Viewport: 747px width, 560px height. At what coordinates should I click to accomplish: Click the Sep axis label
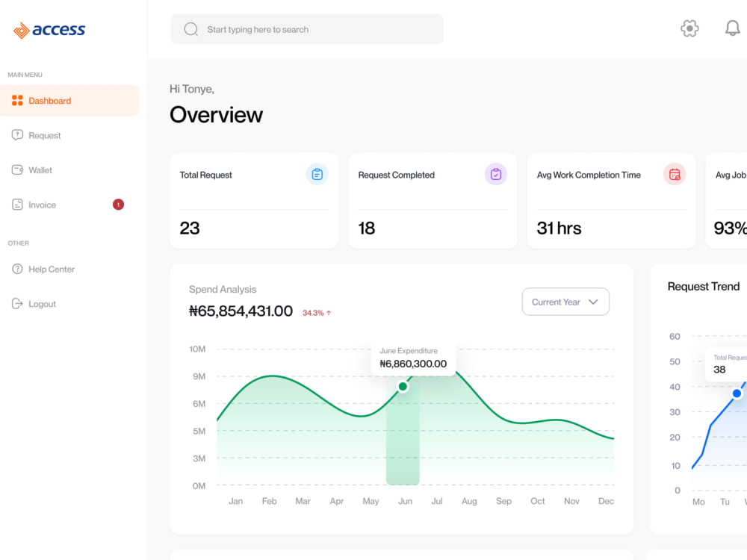pos(503,501)
